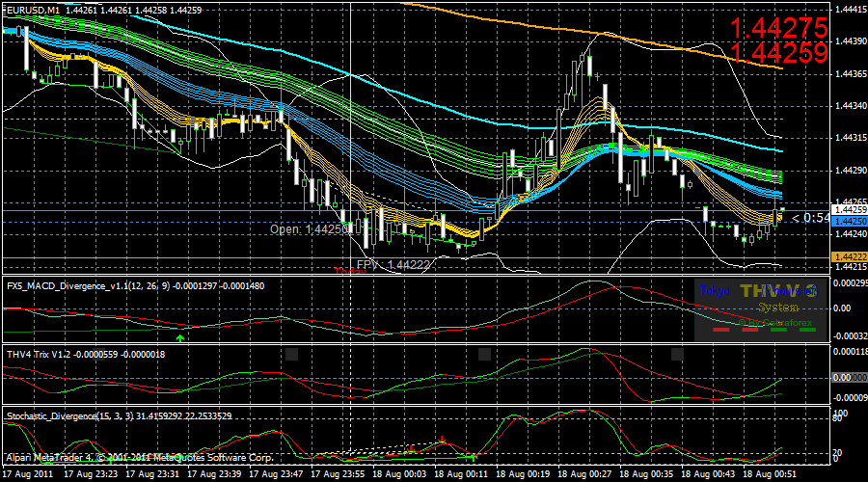Click the candle countdown timer text
The height and width of the screenshot is (482, 868).
pyautogui.click(x=808, y=219)
